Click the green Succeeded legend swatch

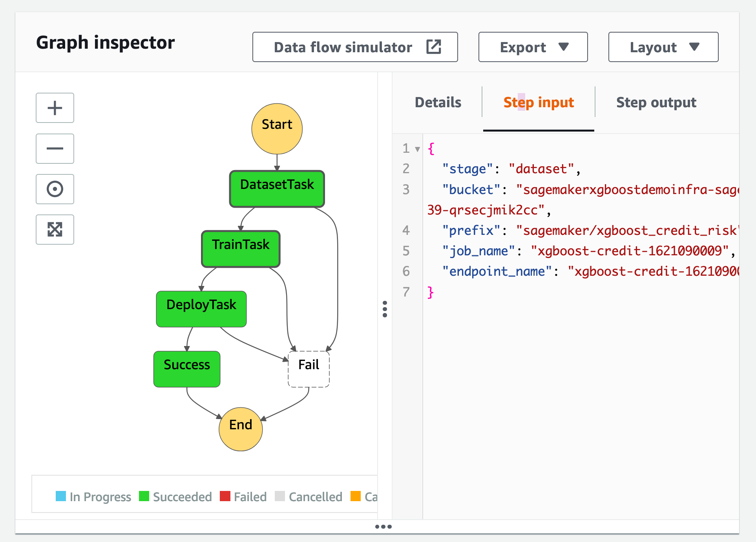pos(144,496)
